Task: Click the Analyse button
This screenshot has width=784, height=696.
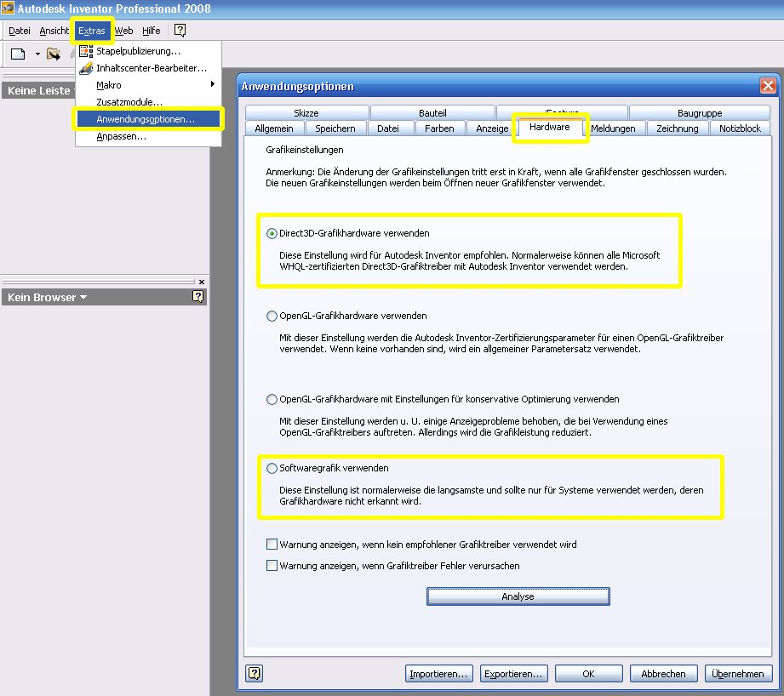Action: point(518,596)
